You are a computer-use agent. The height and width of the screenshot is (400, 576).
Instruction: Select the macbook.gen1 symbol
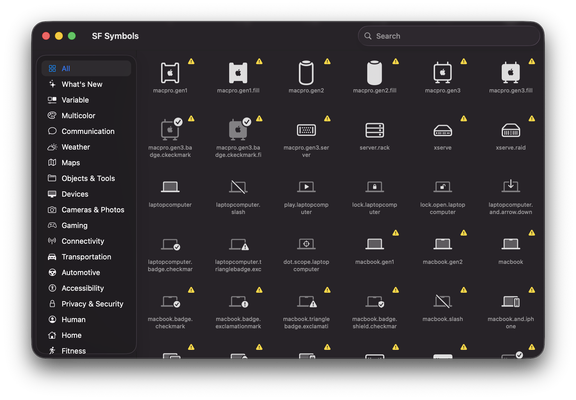(x=374, y=244)
